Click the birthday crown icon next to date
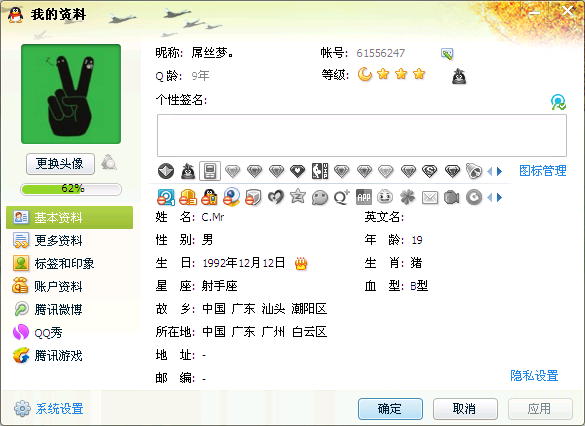This screenshot has height=426, width=585. click(x=301, y=263)
